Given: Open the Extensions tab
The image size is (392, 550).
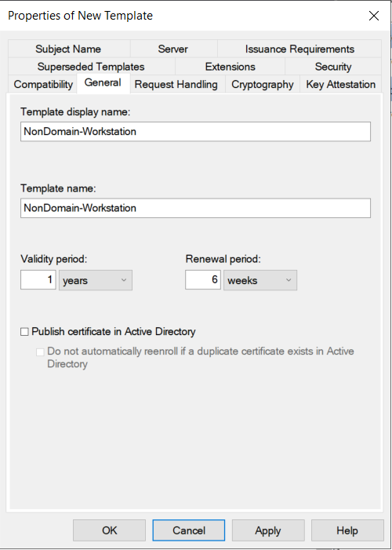Looking at the screenshot, I should (x=230, y=66).
